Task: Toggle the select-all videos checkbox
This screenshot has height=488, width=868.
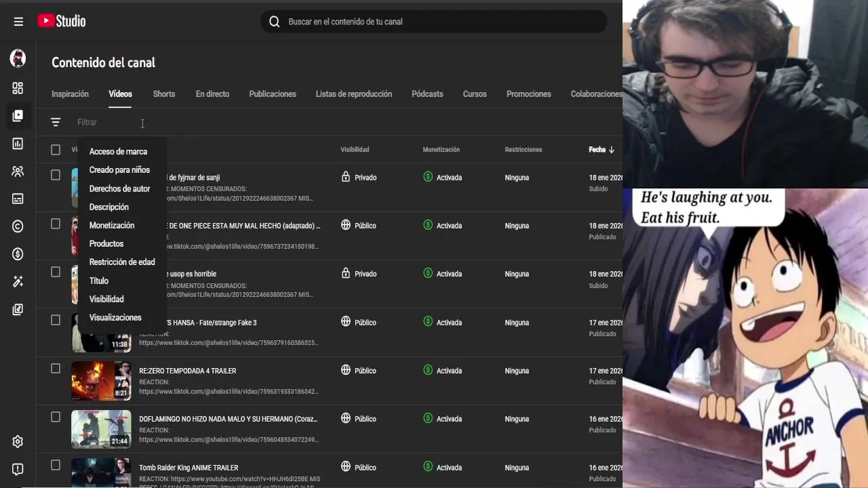Action: [56, 150]
